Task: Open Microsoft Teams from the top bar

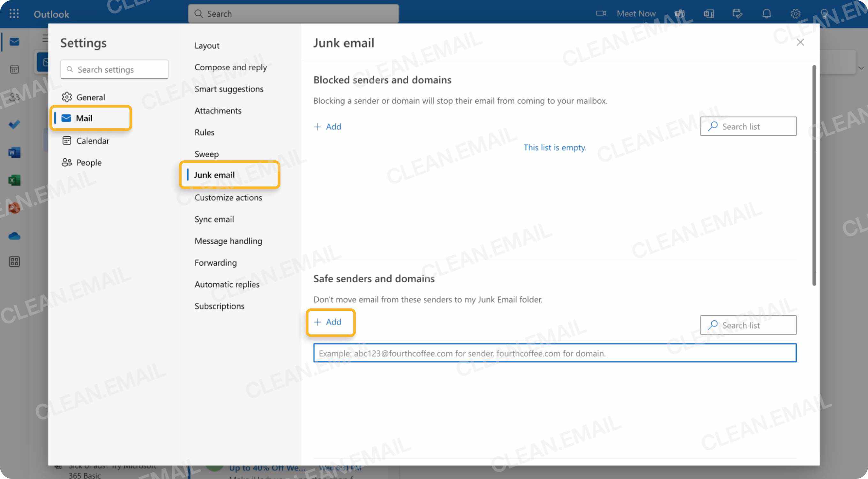Action: point(680,13)
